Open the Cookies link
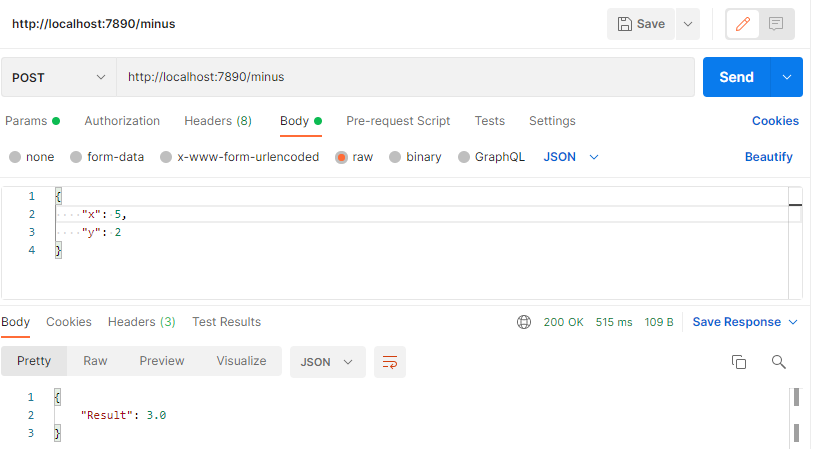Viewport: 813px width, 449px height. [x=775, y=121]
